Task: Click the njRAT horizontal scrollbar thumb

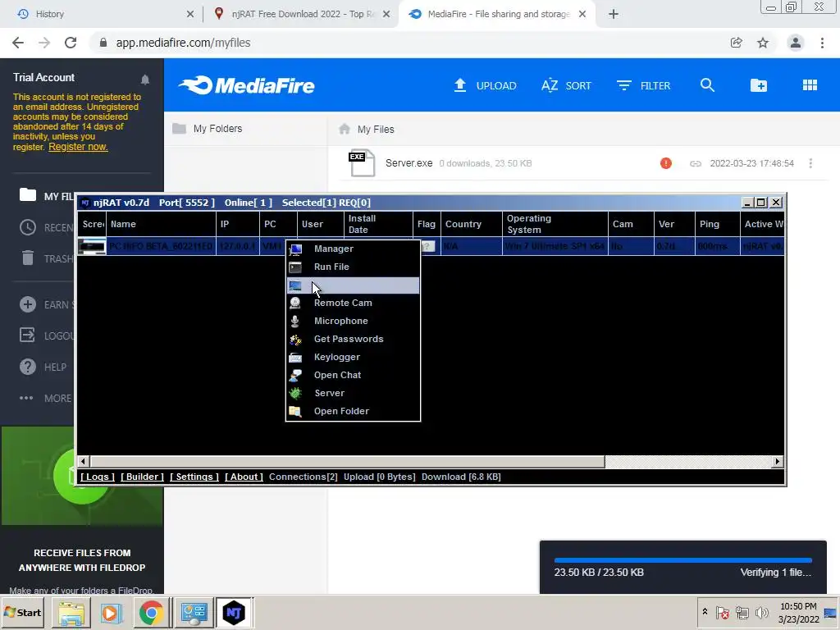Action: (x=347, y=461)
